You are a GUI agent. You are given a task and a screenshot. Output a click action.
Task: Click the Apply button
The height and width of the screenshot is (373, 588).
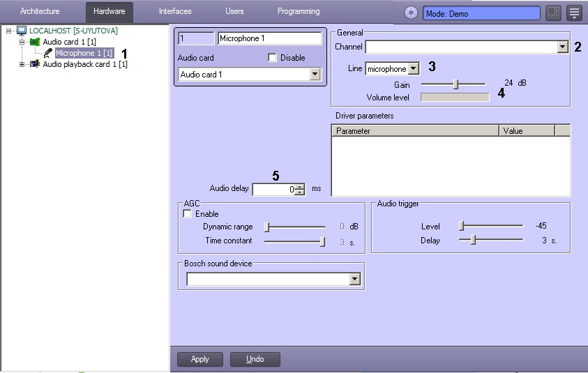point(200,359)
